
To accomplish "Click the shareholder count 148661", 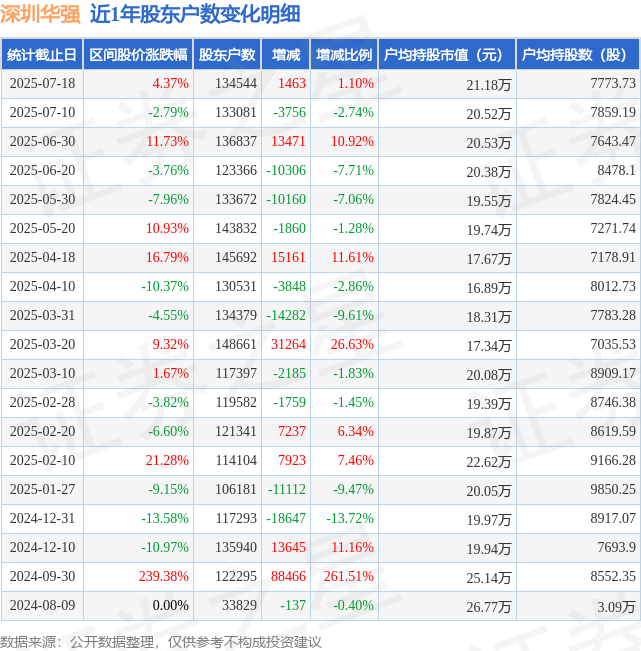I will [x=236, y=344].
